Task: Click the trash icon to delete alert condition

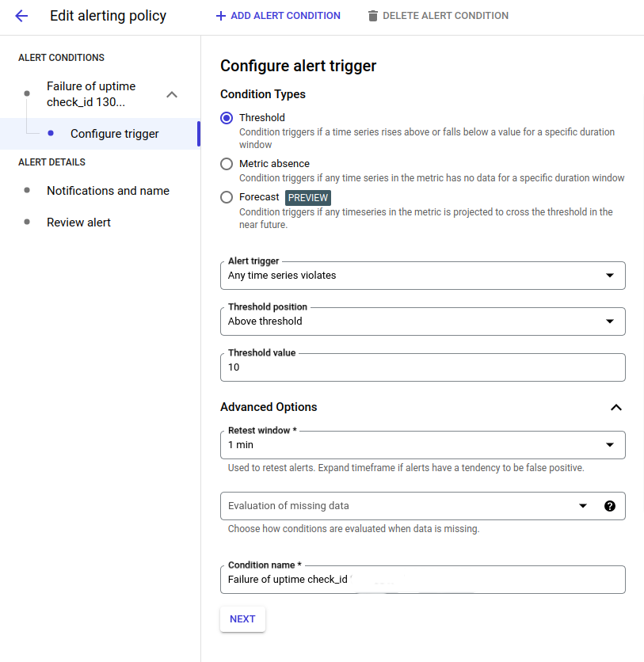Action: [x=373, y=15]
